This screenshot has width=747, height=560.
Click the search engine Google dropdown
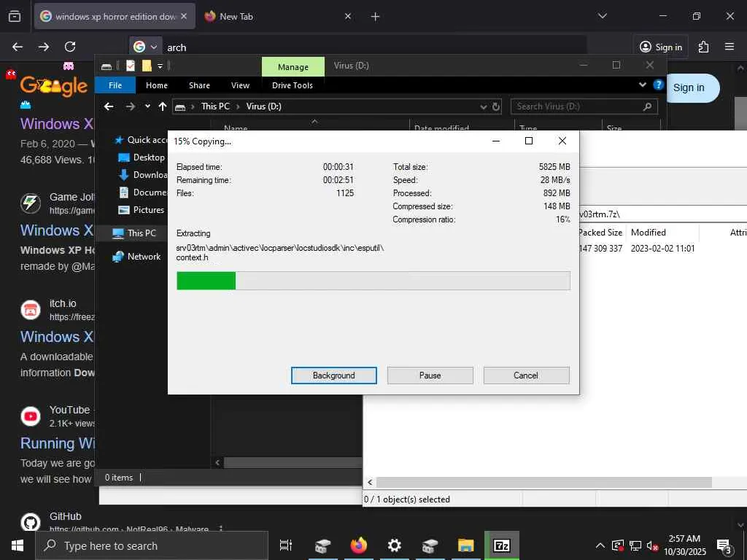pos(145,47)
